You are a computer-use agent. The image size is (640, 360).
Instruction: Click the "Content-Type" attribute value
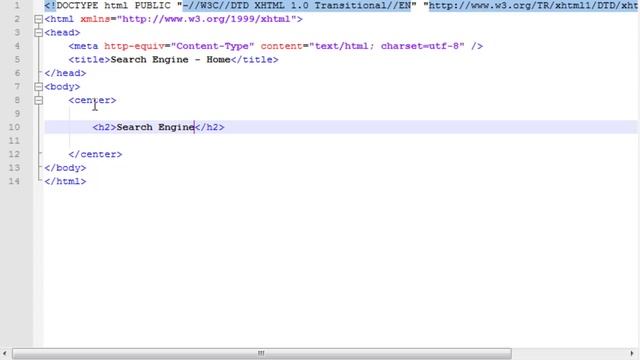pos(212,46)
